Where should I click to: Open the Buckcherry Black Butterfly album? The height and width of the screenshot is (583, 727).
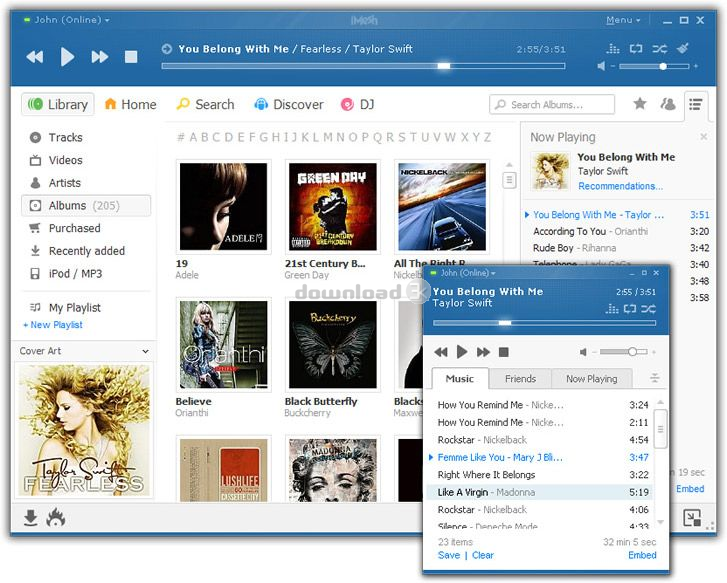[333, 345]
